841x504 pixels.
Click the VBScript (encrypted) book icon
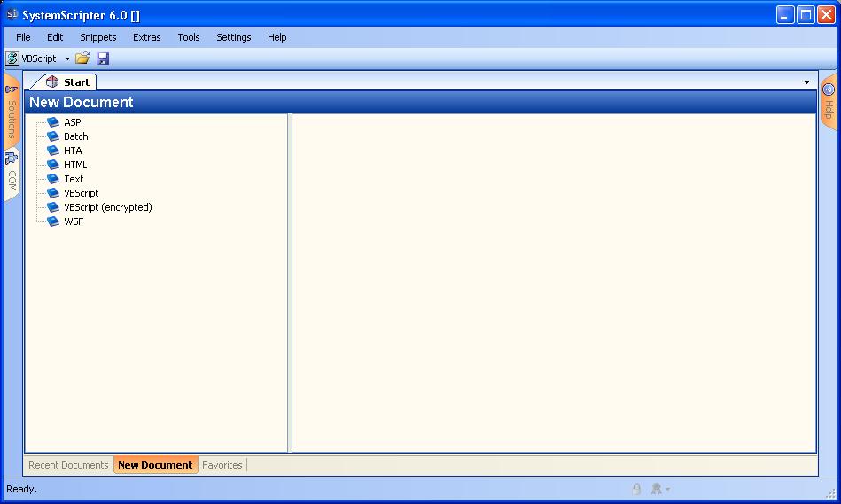53,207
